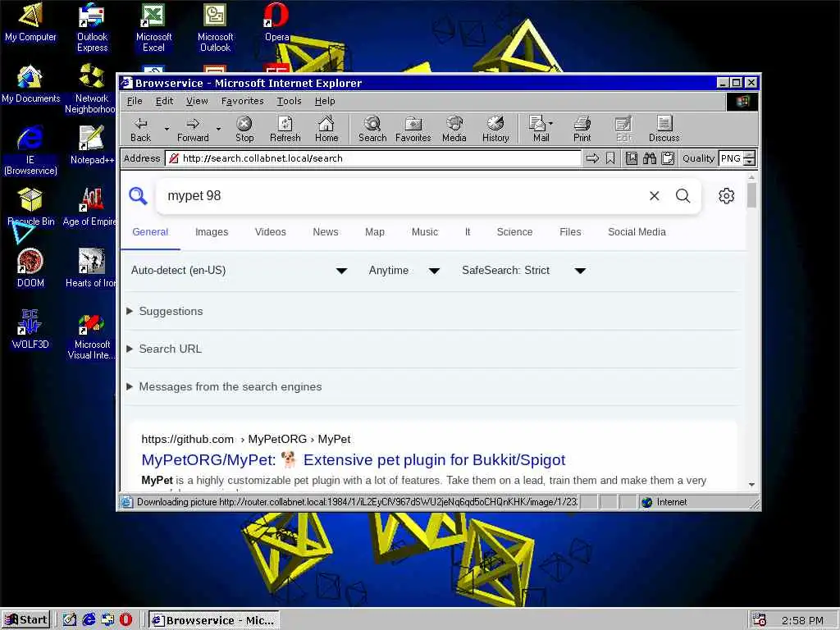Click the Go arrow beside address bar

tap(592, 158)
